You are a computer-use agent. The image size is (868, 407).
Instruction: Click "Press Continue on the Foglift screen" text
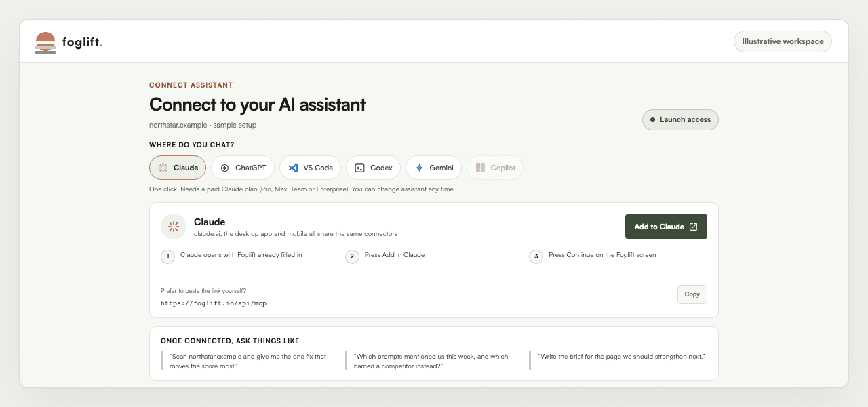point(602,255)
